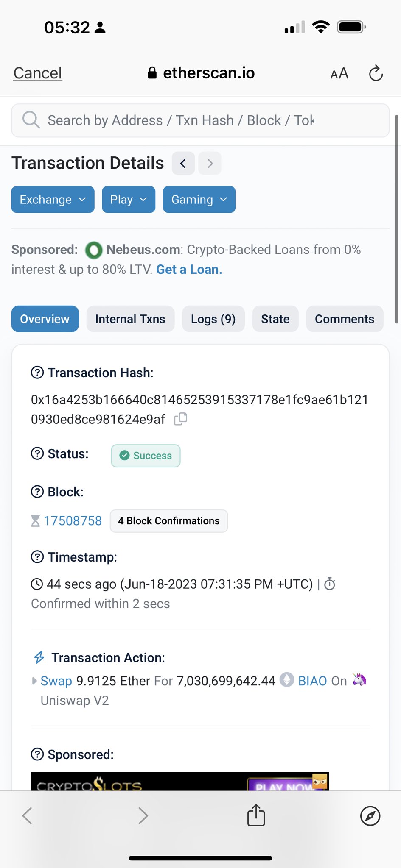Viewport: 401px width, 868px height.
Task: Click the Status help question icon
Action: pyautogui.click(x=37, y=453)
